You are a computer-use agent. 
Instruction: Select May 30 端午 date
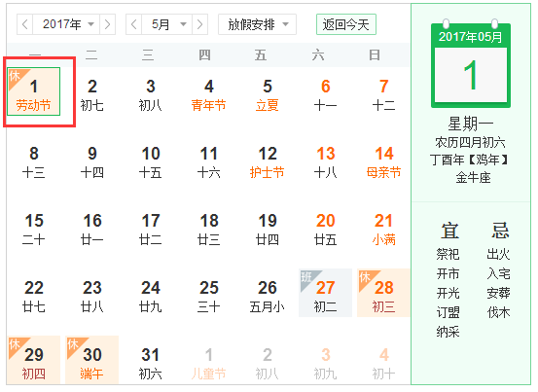pos(92,360)
